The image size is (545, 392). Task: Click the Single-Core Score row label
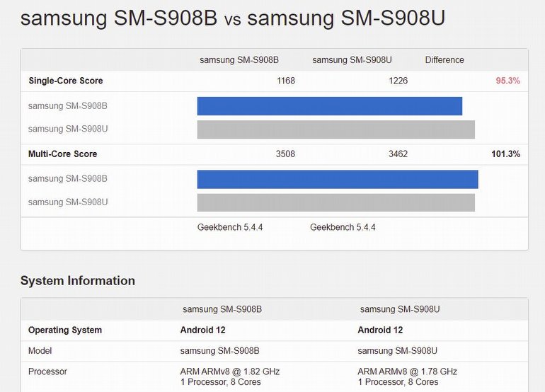point(66,81)
